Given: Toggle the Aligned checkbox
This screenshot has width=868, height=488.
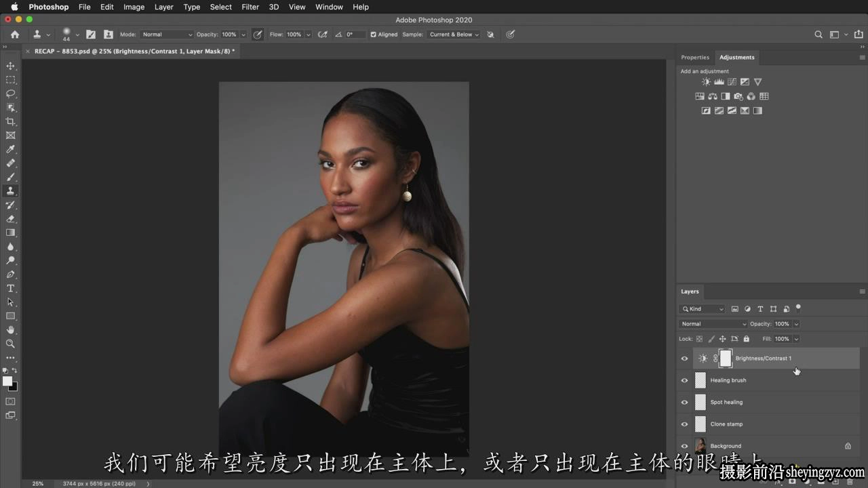Looking at the screenshot, I should coord(373,35).
